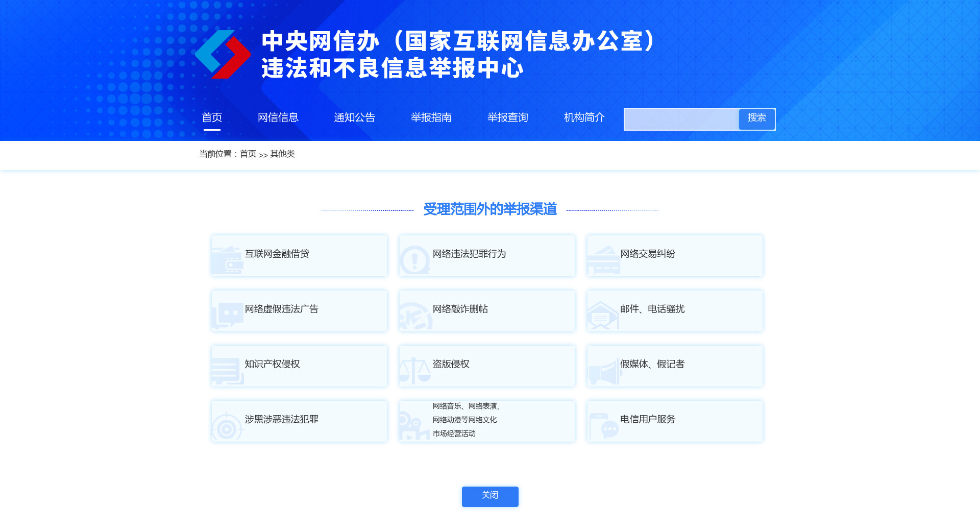Open the 网络音乐、网络表演 culture market link
This screenshot has height=531, width=980.
[x=487, y=421]
